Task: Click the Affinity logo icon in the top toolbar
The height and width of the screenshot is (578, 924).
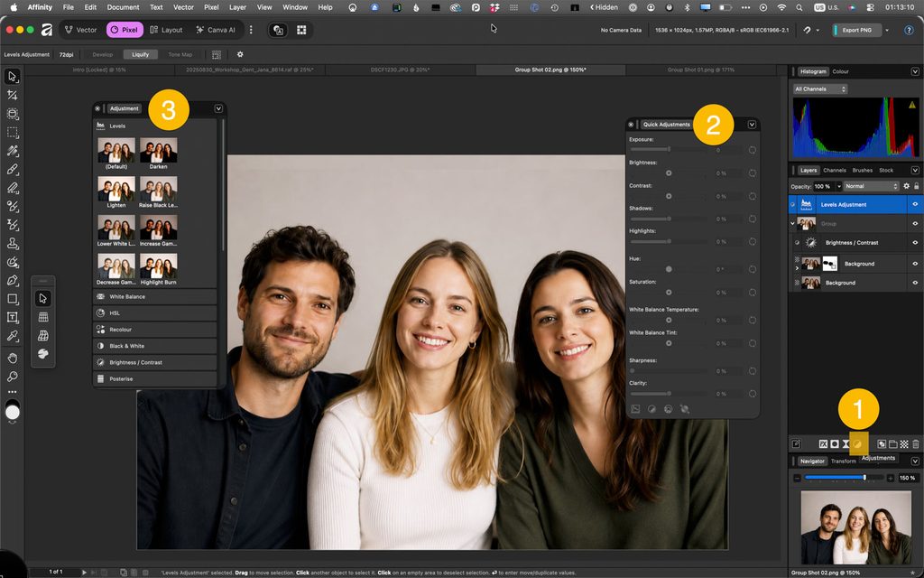Action: (x=47, y=30)
